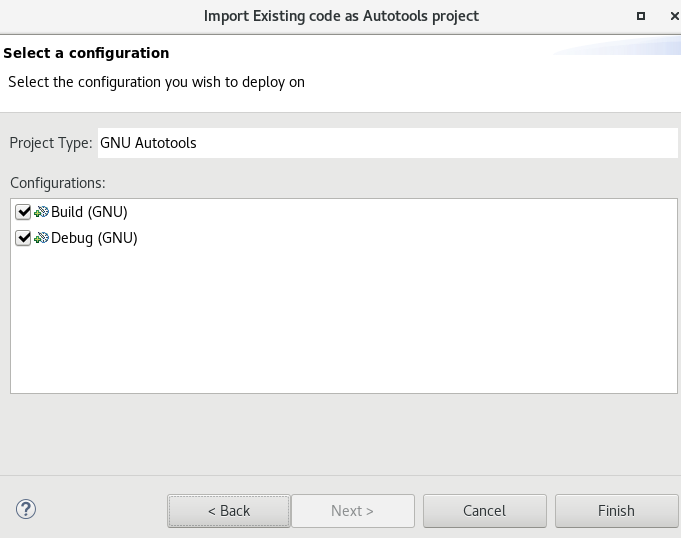Click Finish to complete the import
Image resolution: width=681 pixels, height=538 pixels.
(x=616, y=510)
